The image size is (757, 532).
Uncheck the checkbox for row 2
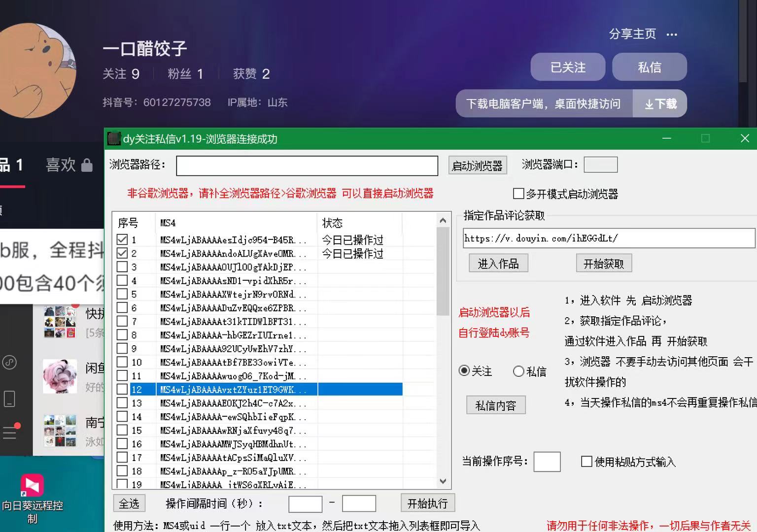click(x=122, y=253)
